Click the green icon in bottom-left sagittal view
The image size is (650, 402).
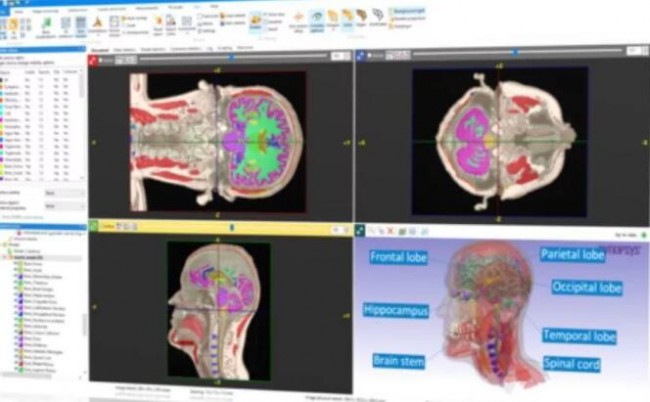click(94, 226)
